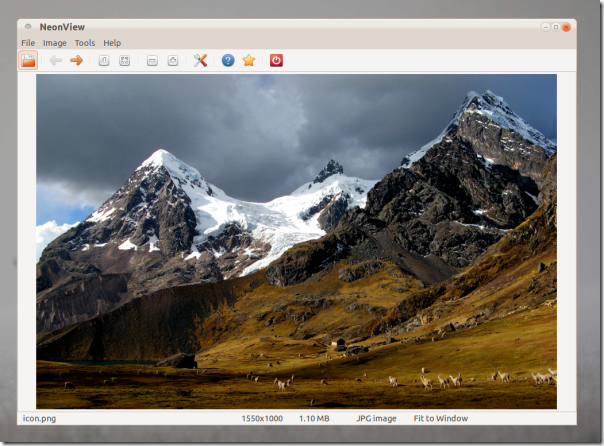604x446 pixels.
Task: Click the fit-to-window arrows toolbar icon
Action: point(124,60)
